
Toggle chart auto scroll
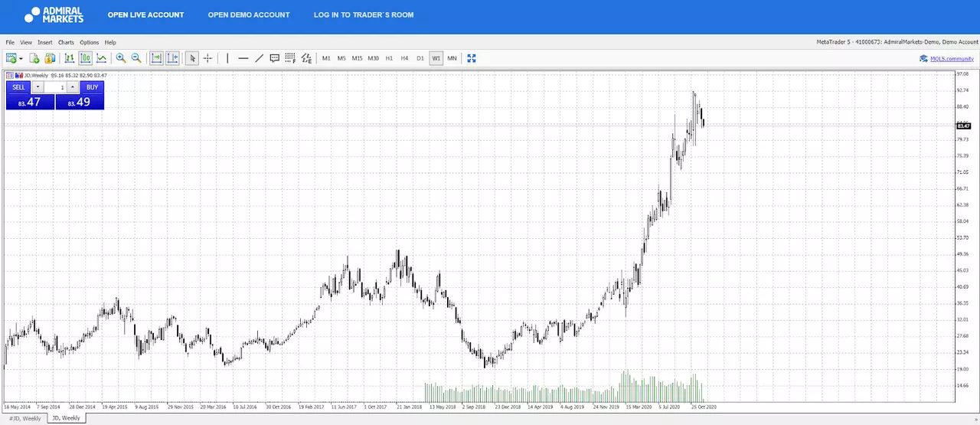[156, 58]
